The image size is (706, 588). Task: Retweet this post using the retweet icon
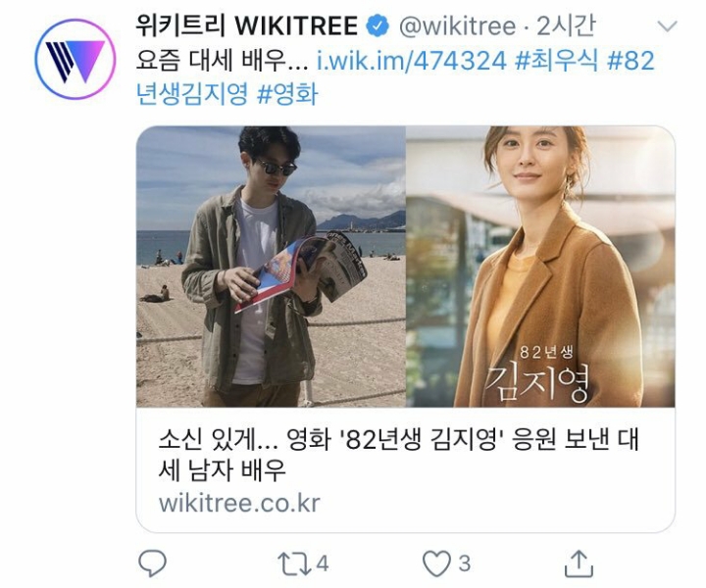pyautogui.click(x=294, y=563)
